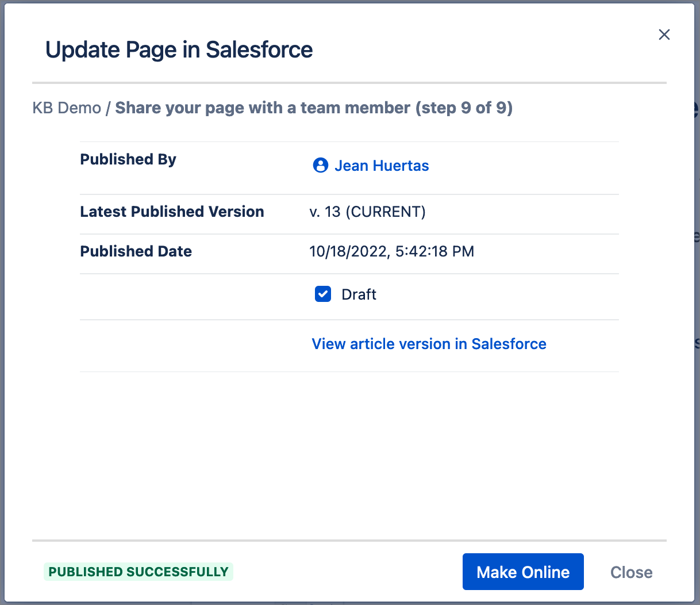Image resolution: width=700 pixels, height=605 pixels.
Task: Uncheck the Draft checkbox
Action: [323, 294]
